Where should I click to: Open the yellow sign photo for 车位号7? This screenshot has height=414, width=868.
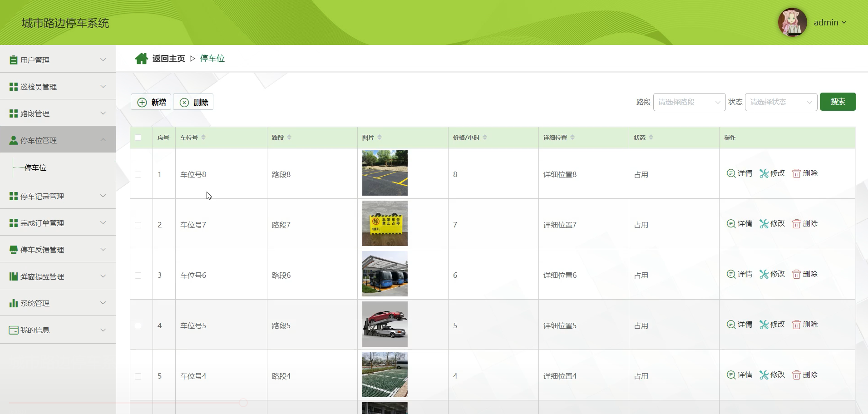click(x=385, y=223)
